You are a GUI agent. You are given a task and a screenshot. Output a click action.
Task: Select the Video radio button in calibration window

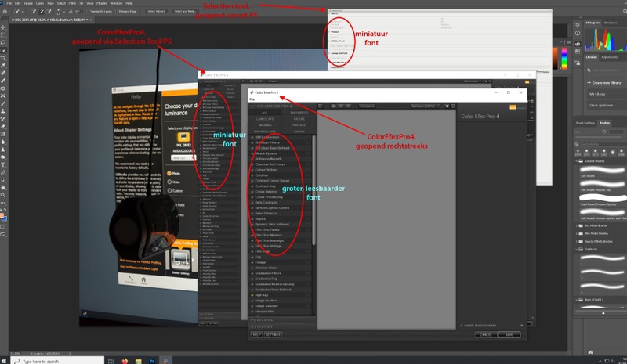pos(169,182)
